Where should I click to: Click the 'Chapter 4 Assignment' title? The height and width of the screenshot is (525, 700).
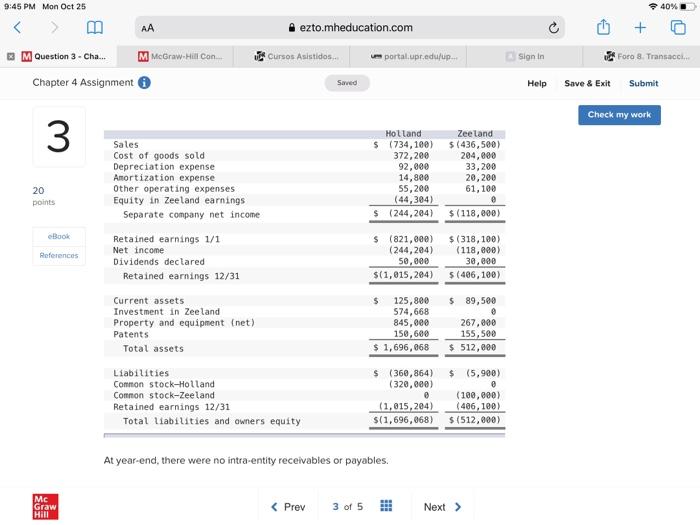(83, 83)
